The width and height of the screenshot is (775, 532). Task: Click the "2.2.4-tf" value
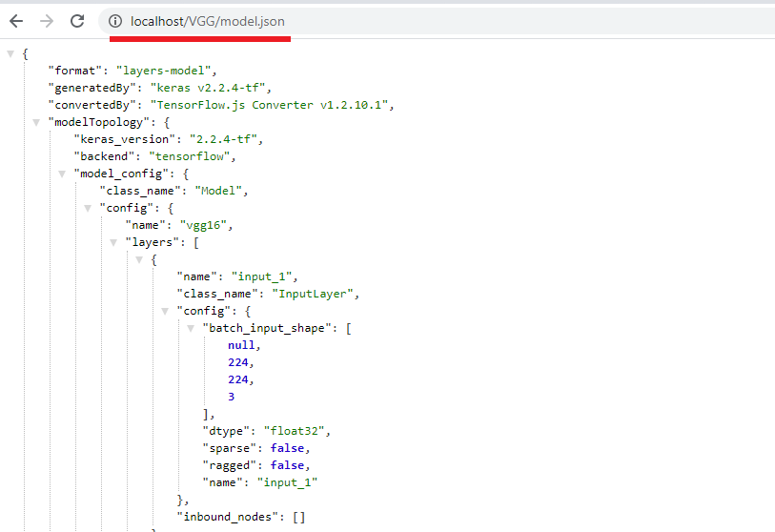point(223,139)
